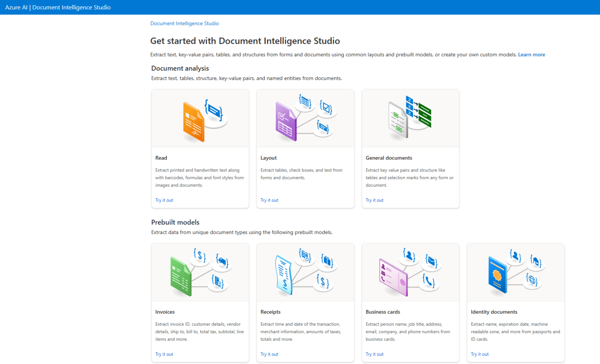Click Try it out under Layout
Screen dimensions: 600x364
tap(269, 200)
